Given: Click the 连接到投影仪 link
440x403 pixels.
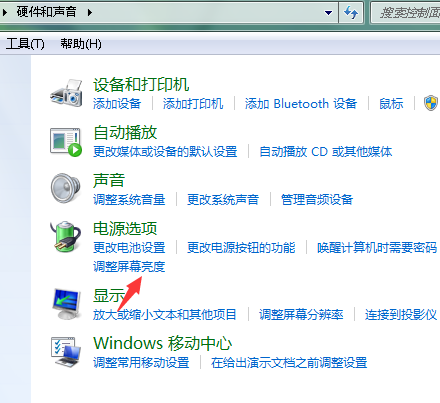Looking at the screenshot, I should point(401,315).
